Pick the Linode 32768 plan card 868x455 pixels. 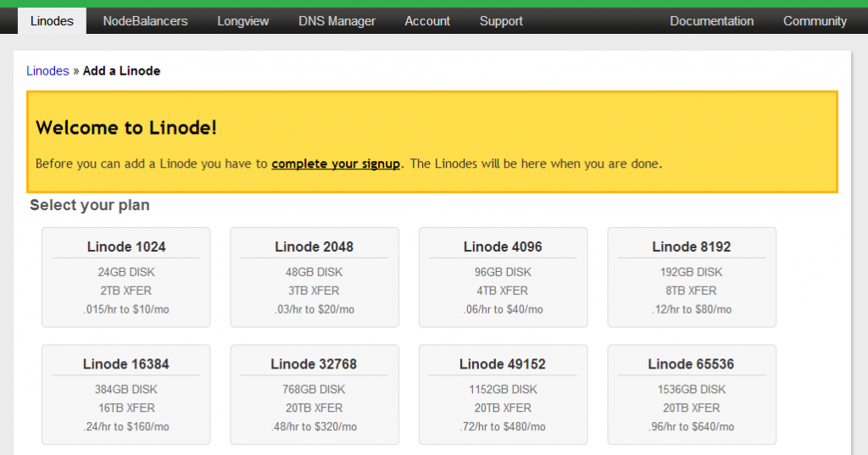pos(314,395)
